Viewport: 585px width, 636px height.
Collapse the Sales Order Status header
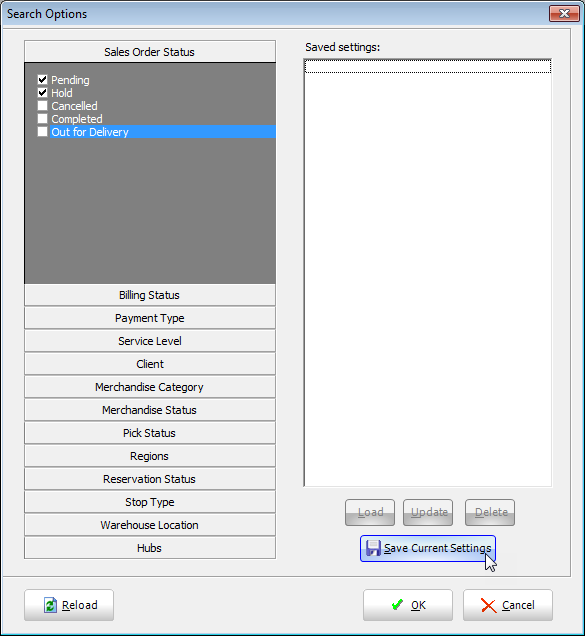(x=150, y=52)
